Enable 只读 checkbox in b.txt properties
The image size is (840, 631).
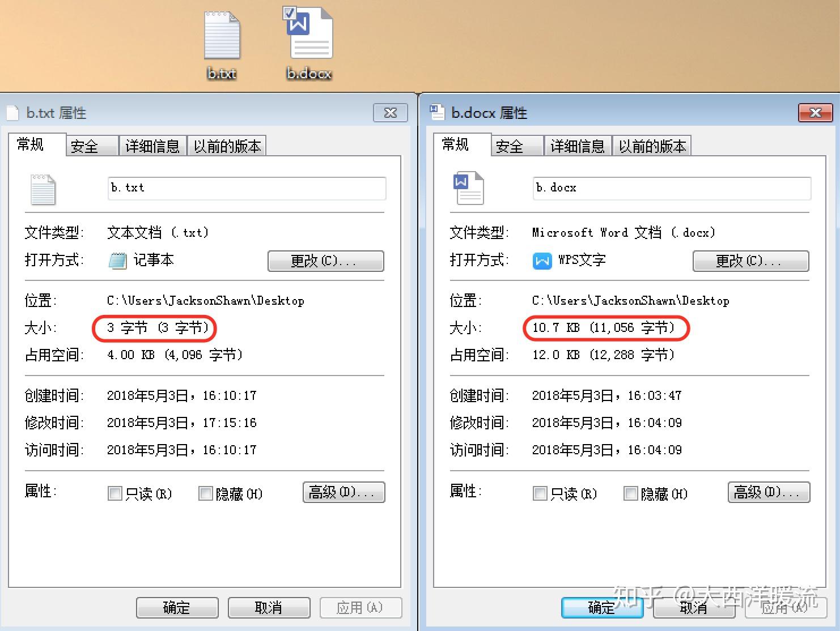pyautogui.click(x=114, y=493)
